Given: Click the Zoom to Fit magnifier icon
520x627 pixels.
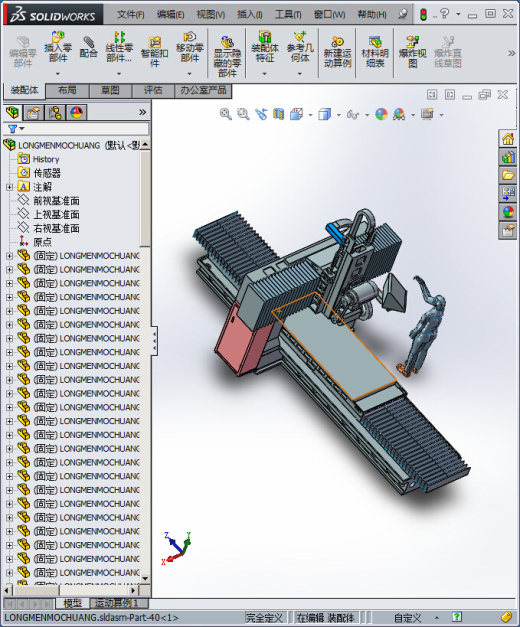Looking at the screenshot, I should pos(226,114).
